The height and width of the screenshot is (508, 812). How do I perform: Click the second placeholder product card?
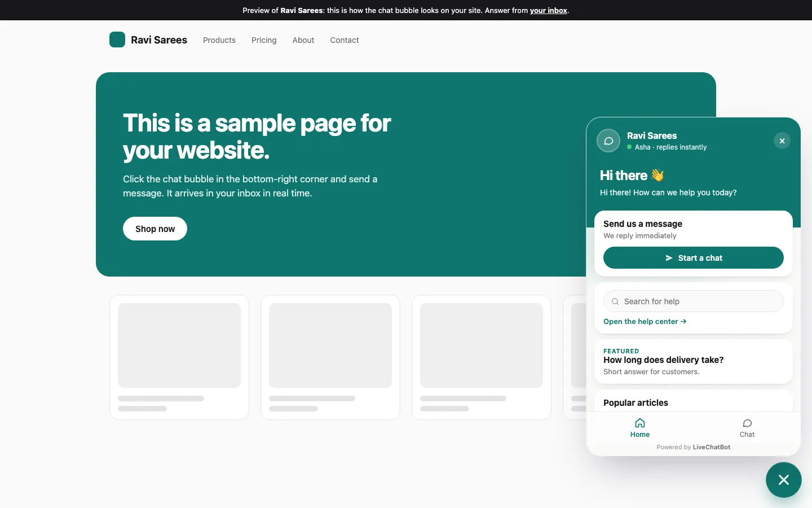point(330,357)
